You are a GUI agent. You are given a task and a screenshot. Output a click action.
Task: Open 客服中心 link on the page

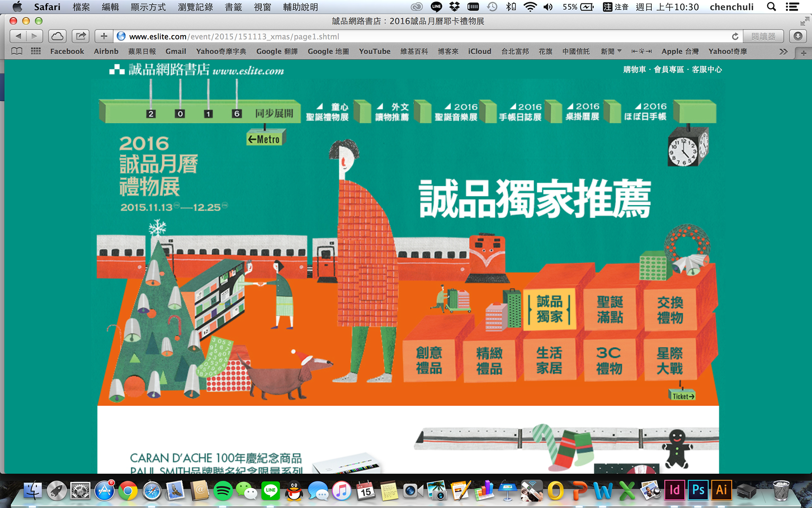pos(707,69)
